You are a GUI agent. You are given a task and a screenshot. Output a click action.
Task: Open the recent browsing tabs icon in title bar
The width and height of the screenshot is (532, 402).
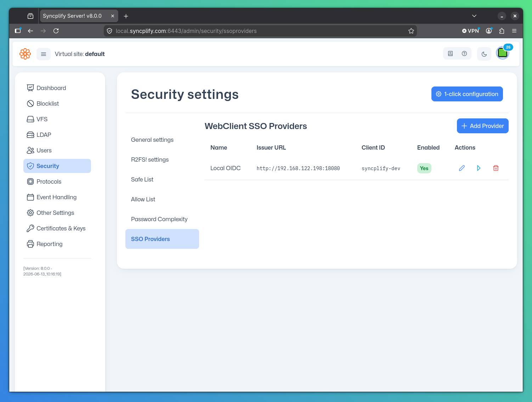(30, 16)
